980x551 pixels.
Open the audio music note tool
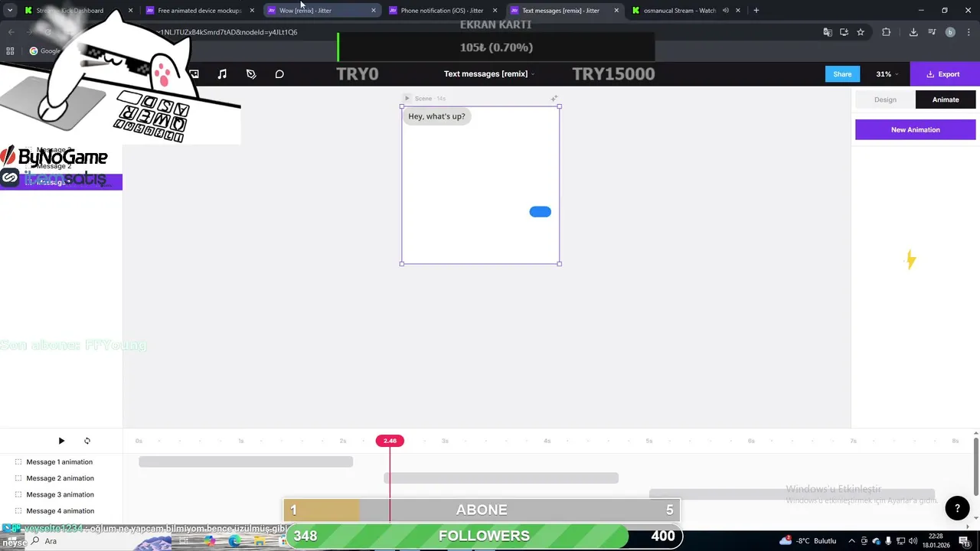point(222,74)
